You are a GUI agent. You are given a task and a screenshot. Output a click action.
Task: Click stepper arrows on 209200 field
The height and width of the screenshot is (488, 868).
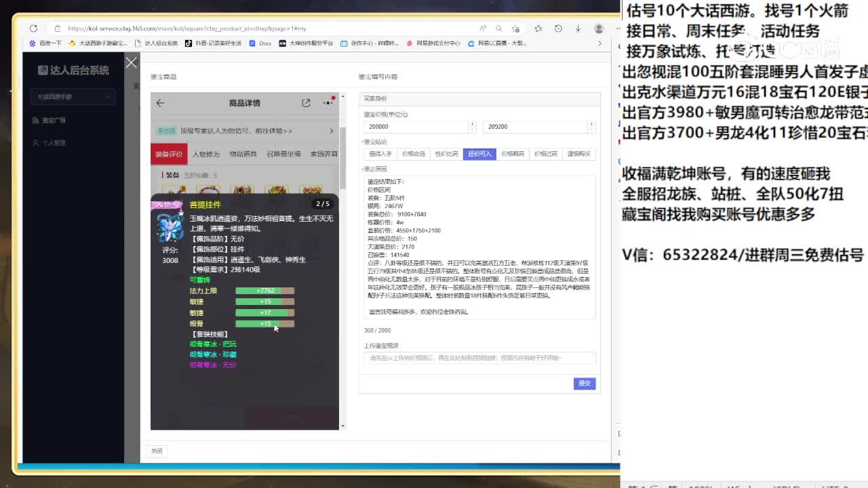point(591,127)
